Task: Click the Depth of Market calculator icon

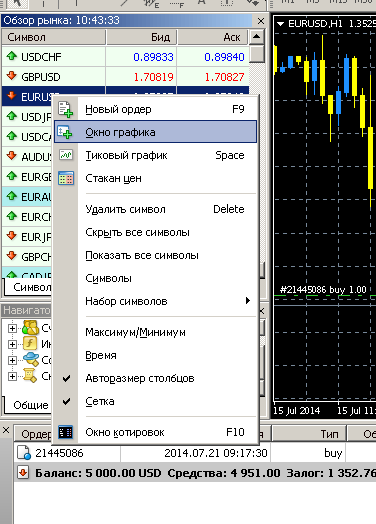Action: coord(66,178)
